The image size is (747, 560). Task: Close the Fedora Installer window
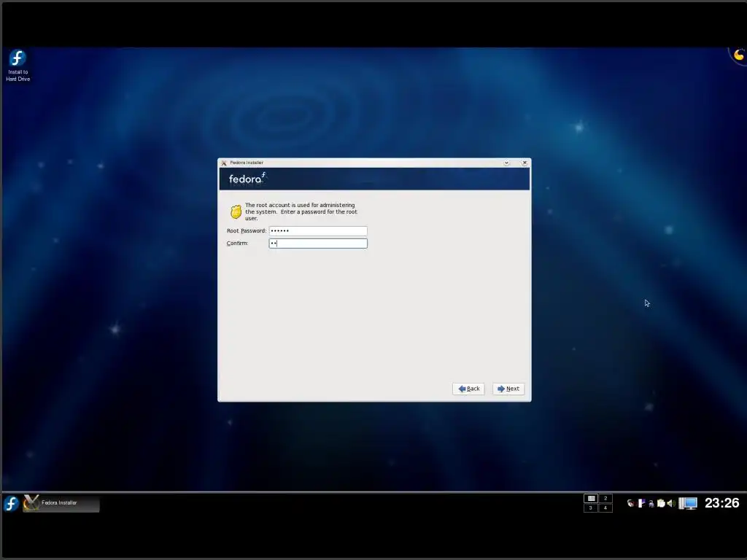(525, 163)
